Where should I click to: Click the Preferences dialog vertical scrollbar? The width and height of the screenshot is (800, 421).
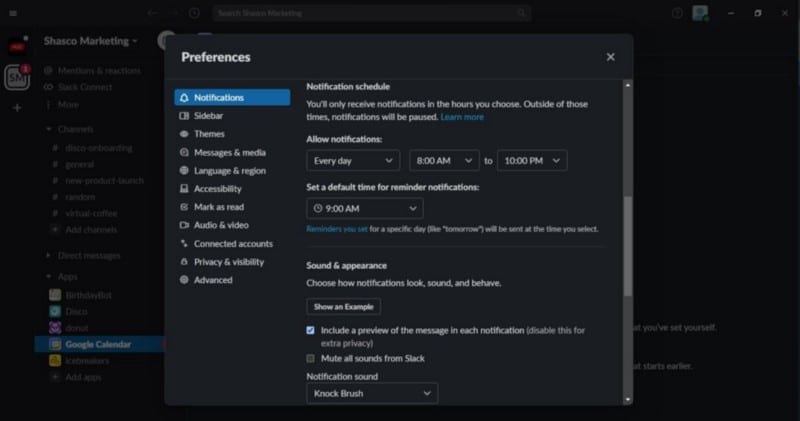tap(628, 245)
